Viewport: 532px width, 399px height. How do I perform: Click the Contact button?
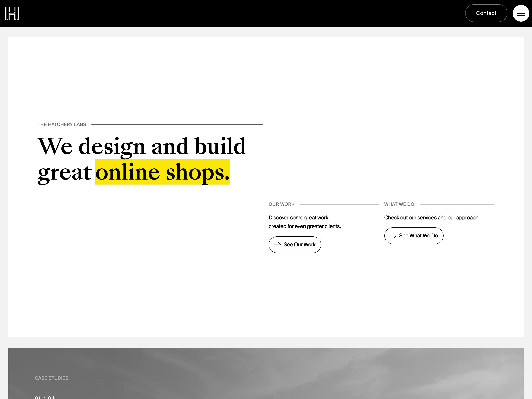pos(486,13)
